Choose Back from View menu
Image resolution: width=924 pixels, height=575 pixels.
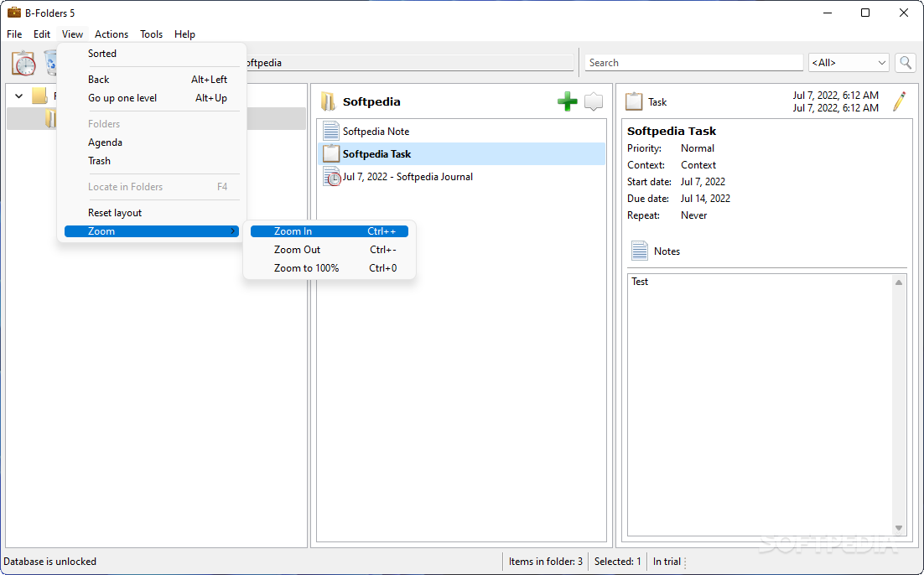coord(152,79)
